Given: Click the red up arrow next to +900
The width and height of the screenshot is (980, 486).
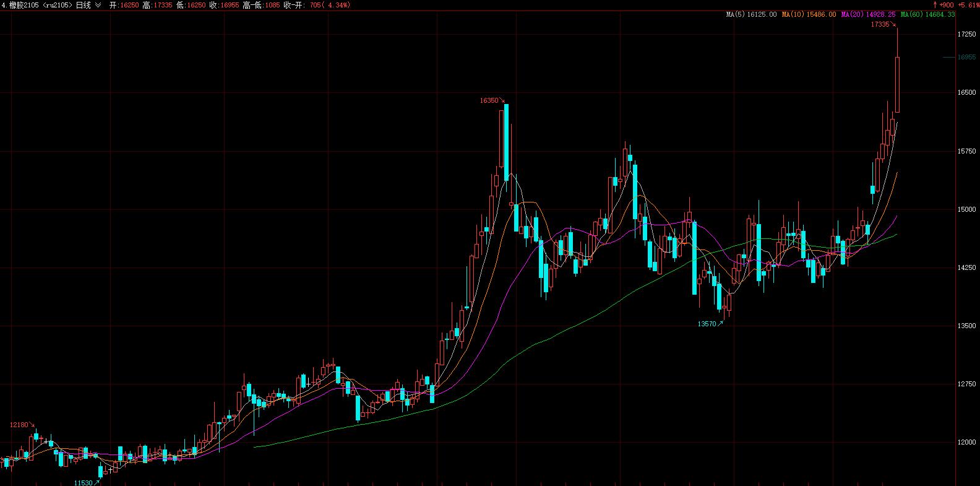Looking at the screenshot, I should coord(935,5).
